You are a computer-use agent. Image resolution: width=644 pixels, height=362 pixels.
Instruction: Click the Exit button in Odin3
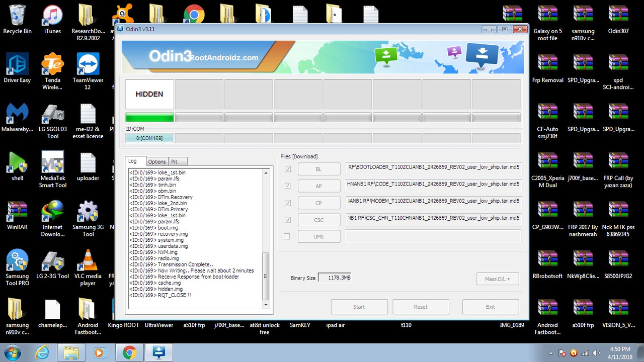[x=491, y=307]
